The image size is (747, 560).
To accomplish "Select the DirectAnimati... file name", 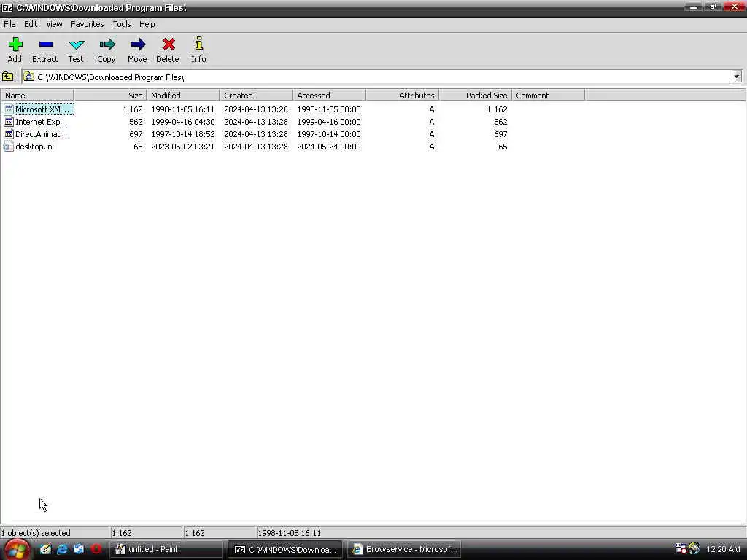I will point(43,134).
